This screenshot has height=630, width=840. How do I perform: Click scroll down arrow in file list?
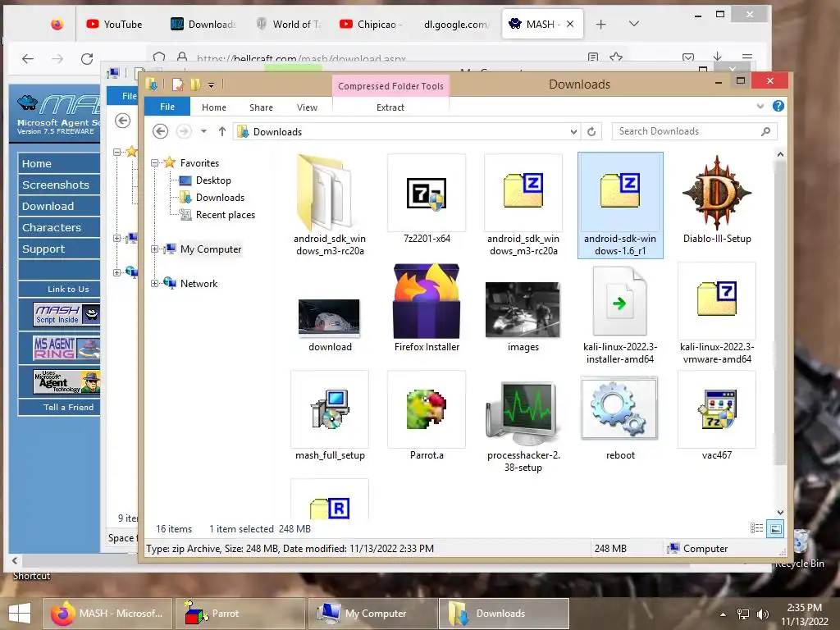point(780,513)
